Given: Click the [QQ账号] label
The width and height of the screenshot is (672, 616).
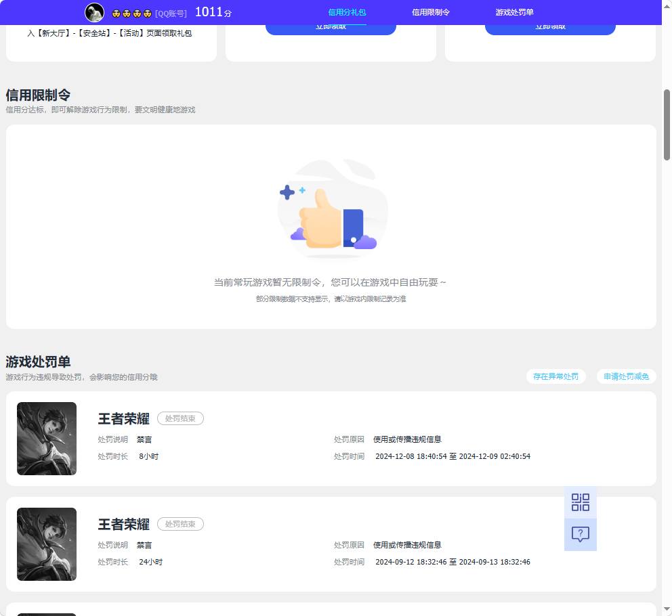Looking at the screenshot, I should (x=171, y=14).
